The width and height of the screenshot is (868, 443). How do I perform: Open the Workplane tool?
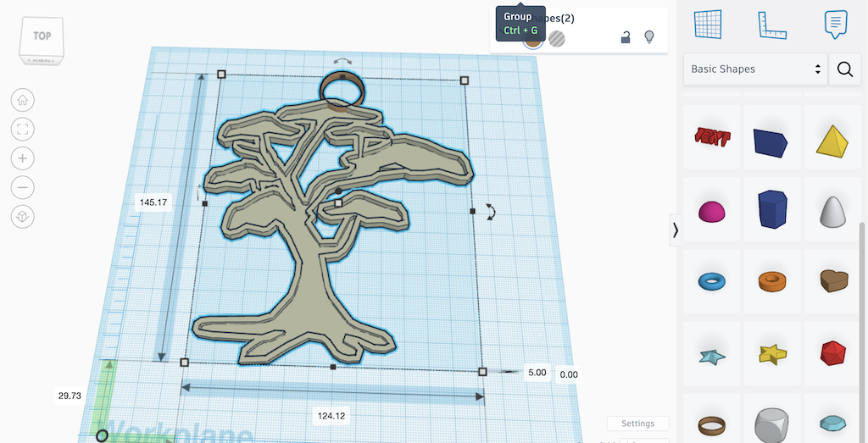[708, 24]
